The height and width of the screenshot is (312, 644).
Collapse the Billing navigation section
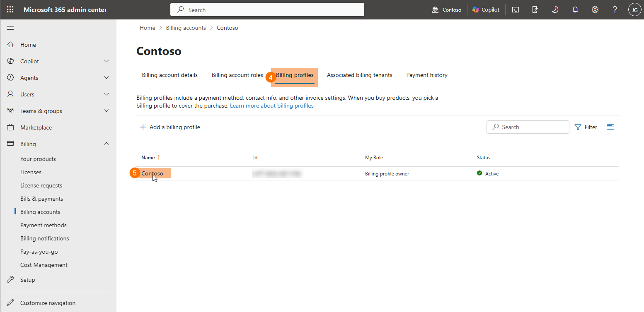coord(107,144)
